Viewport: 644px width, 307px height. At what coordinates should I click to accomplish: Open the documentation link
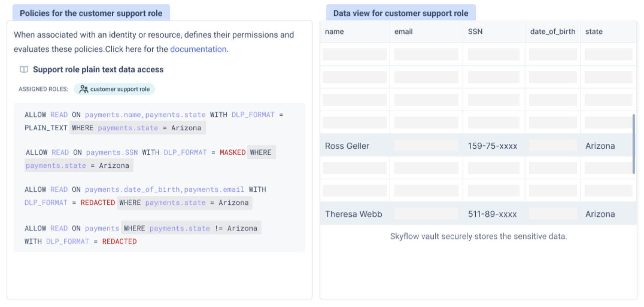pos(198,49)
